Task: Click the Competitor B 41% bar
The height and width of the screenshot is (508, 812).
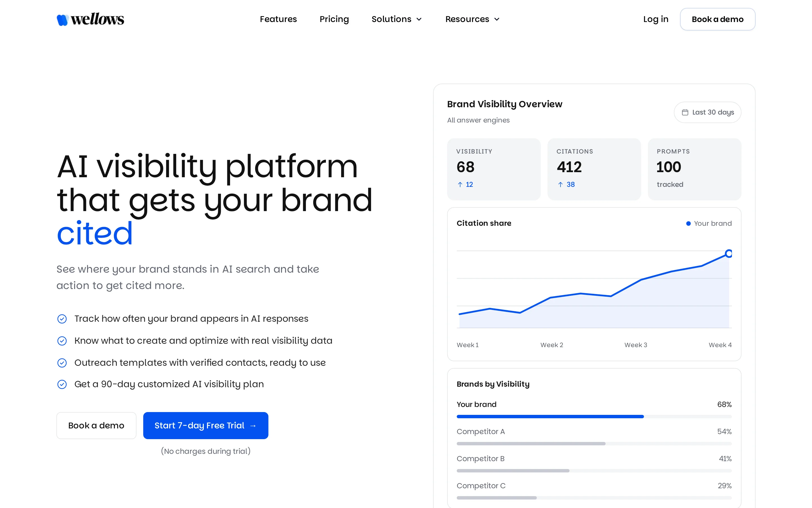Action: point(594,471)
